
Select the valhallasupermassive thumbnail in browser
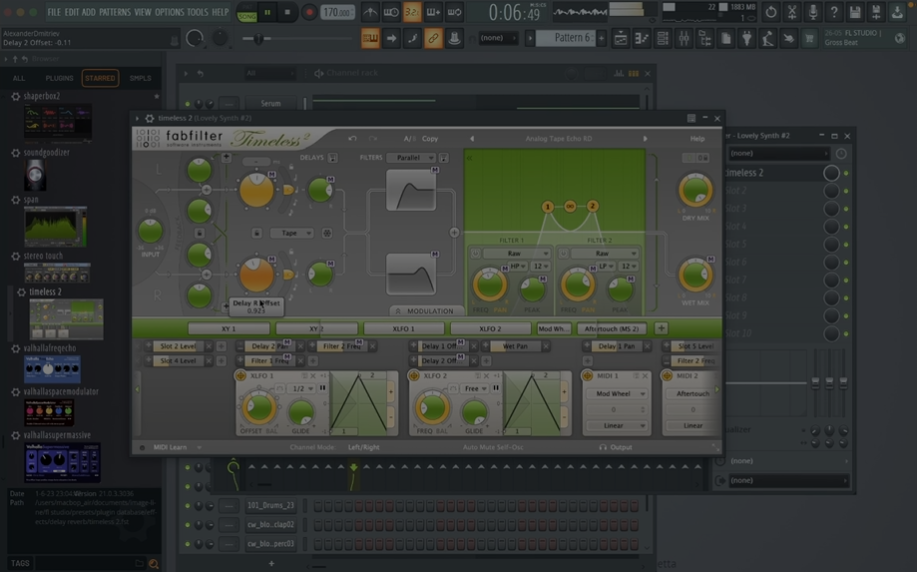(62, 462)
